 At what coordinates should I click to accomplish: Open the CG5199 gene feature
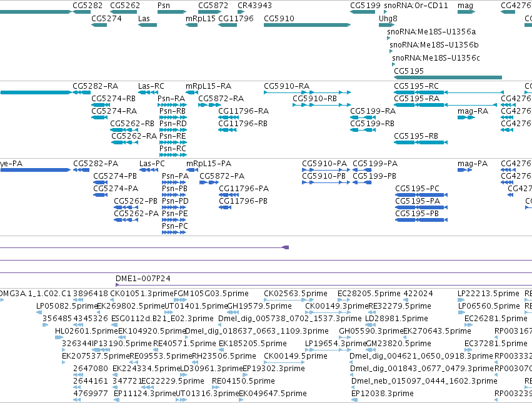[363, 12]
